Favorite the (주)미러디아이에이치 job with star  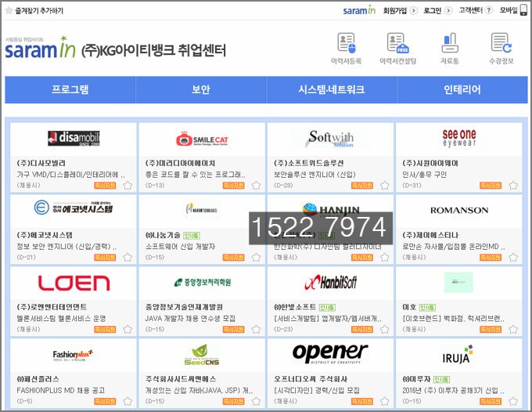click(x=256, y=186)
